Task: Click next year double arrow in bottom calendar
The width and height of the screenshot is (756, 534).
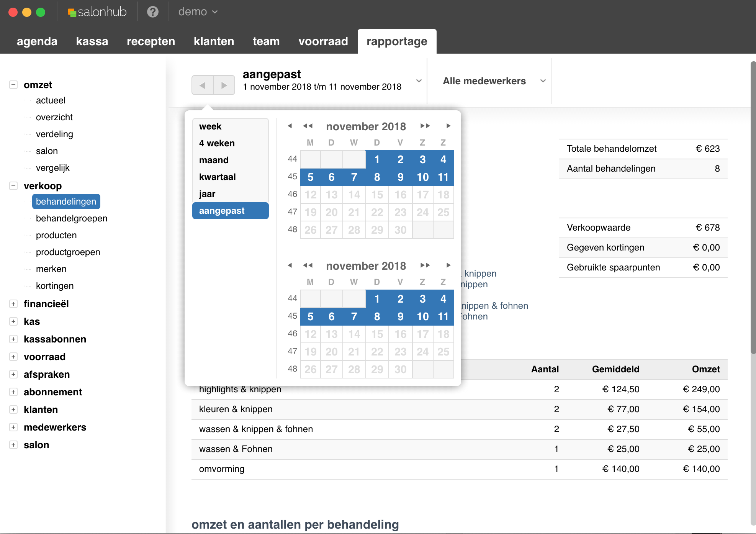Action: (425, 265)
